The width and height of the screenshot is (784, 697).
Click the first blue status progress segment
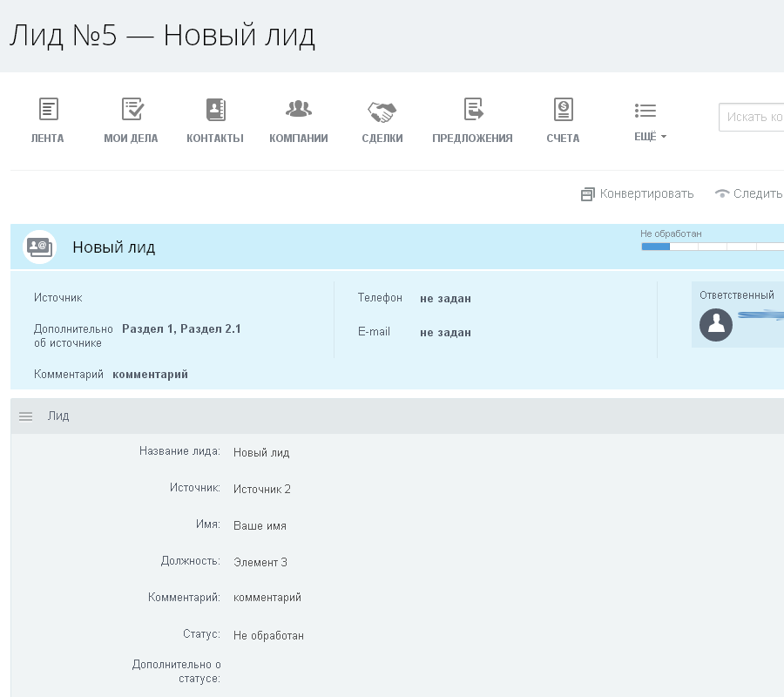[x=655, y=247]
